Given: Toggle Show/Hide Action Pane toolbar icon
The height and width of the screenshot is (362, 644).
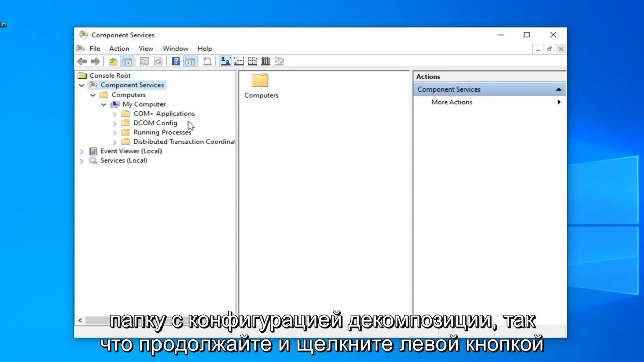Looking at the screenshot, I should coord(190,61).
